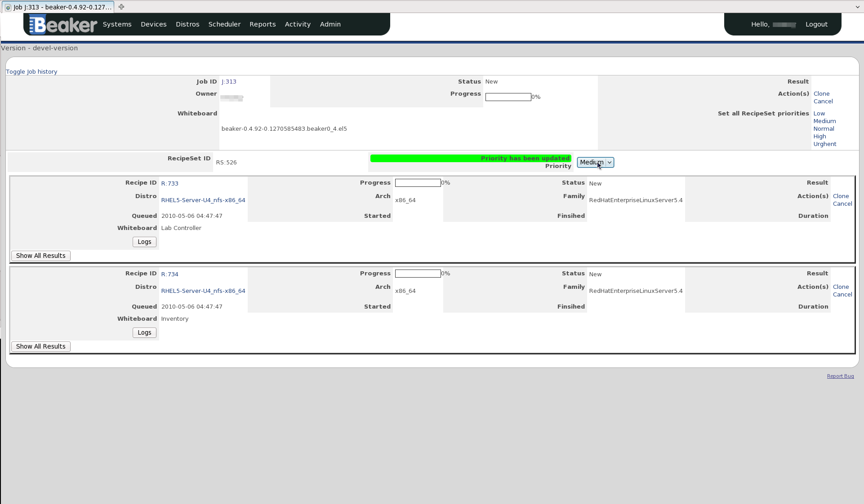The height and width of the screenshot is (504, 864).
Task: Open recipe link R:734
Action: pos(169,274)
